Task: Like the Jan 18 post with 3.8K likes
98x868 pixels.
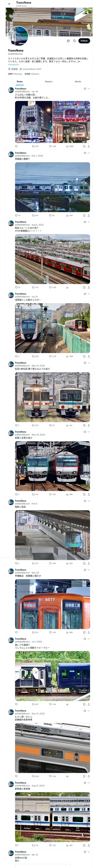Action: [52, 147]
